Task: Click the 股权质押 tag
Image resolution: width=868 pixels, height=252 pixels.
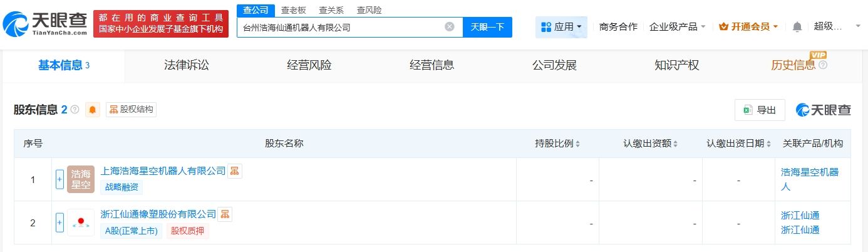Action: point(188,231)
